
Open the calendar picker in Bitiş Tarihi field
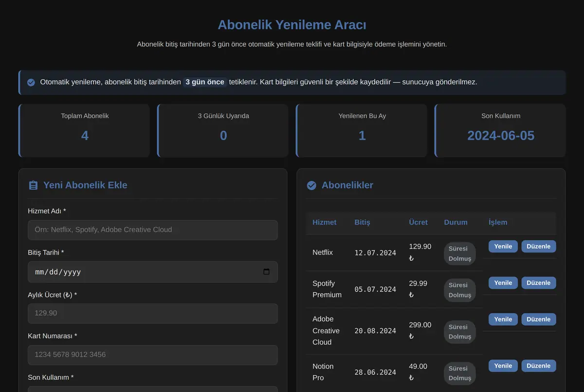(266, 272)
